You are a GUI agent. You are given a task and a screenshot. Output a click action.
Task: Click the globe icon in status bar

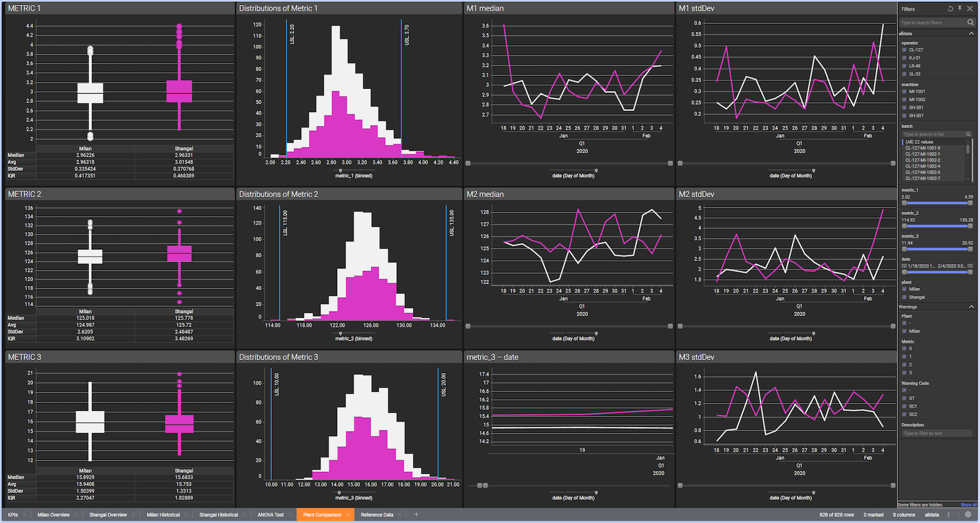click(968, 514)
